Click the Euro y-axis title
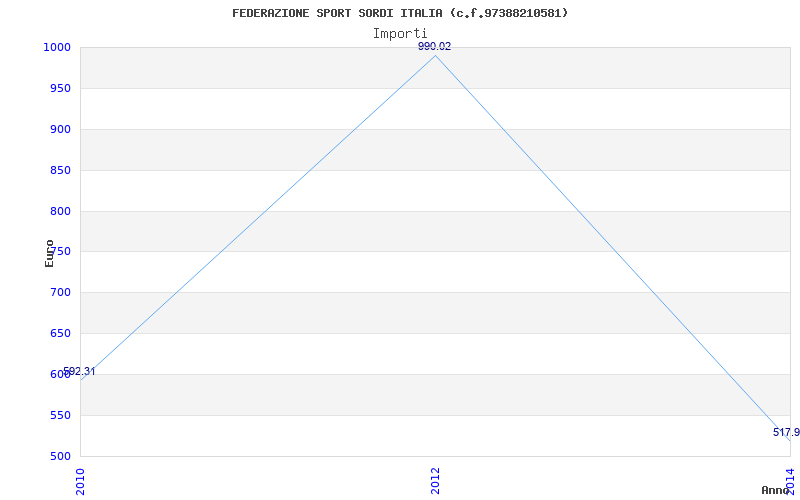800x500 pixels. 49,254
